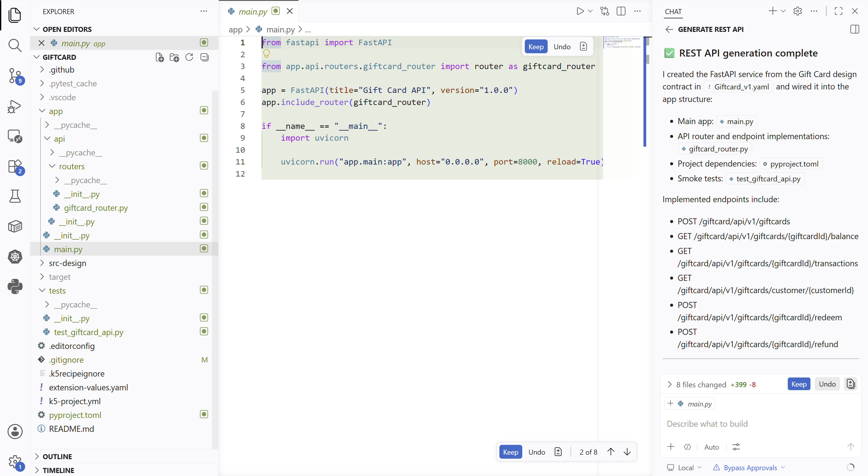
Task: Switch to the CHAT panel tab
Action: [x=673, y=12]
